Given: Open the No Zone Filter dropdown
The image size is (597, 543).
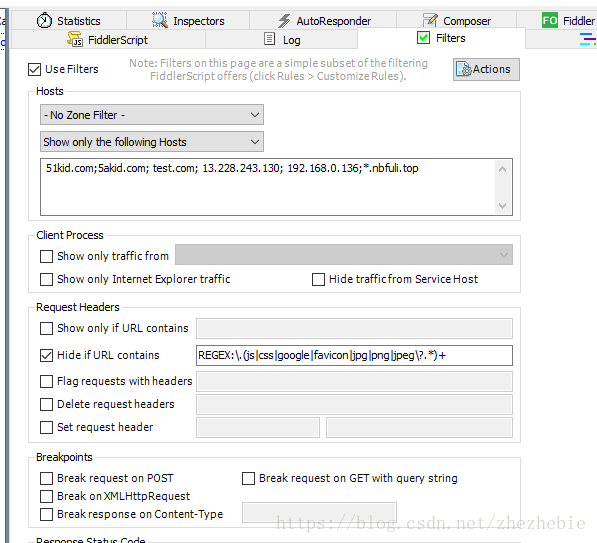Looking at the screenshot, I should click(152, 115).
